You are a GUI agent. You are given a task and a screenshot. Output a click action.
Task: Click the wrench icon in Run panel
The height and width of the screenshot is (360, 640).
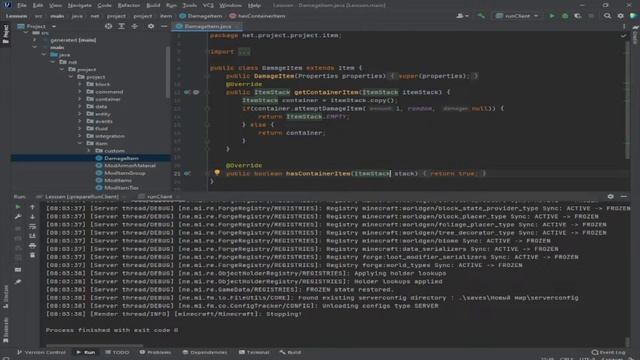(18, 217)
